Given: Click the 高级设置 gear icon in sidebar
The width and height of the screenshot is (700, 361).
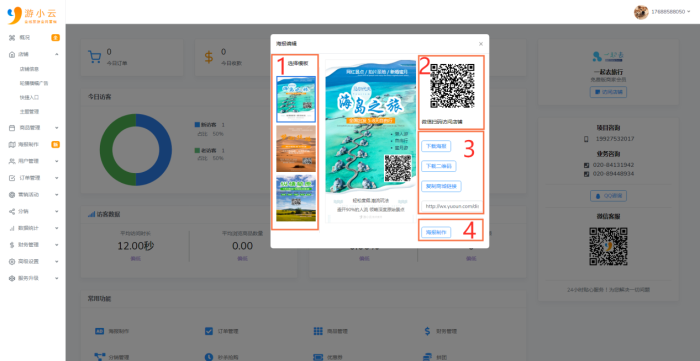Looking at the screenshot, I should point(12,261).
